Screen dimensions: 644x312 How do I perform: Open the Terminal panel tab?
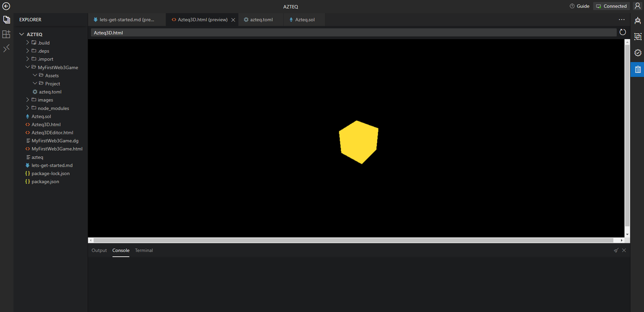coord(144,250)
